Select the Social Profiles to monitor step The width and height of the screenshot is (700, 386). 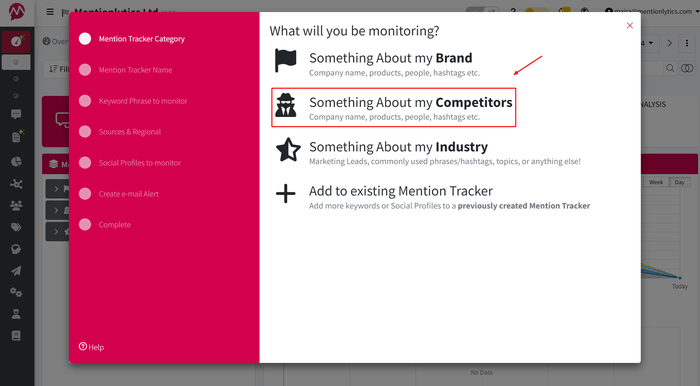(x=130, y=163)
